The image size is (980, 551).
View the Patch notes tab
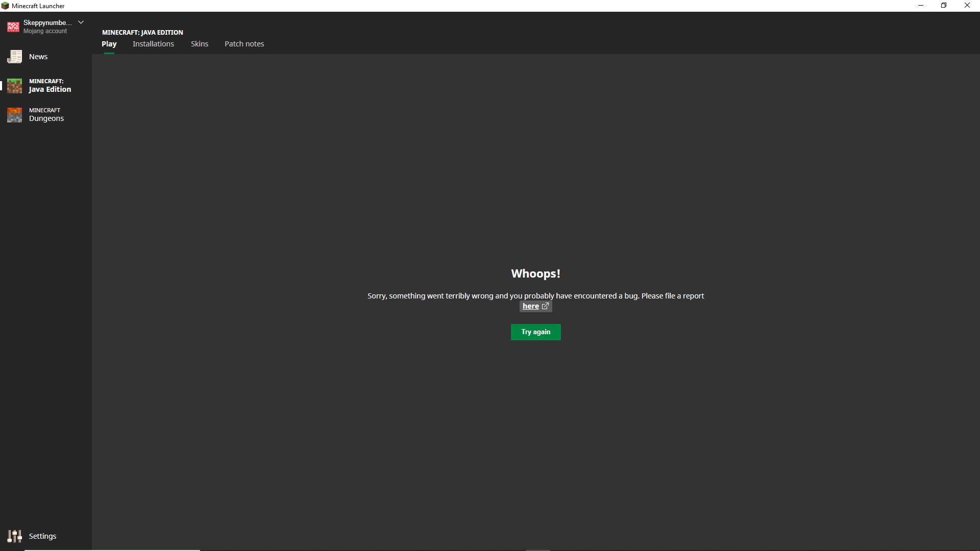coord(244,44)
